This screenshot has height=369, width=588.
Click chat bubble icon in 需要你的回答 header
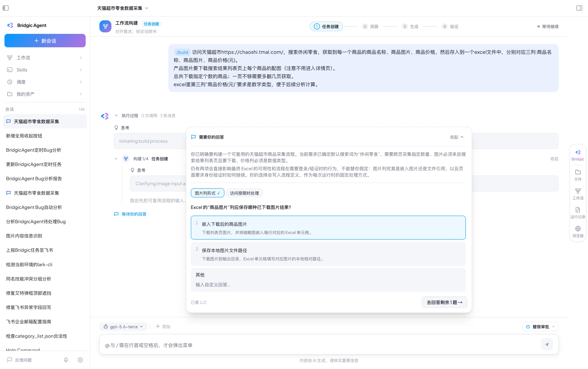[x=193, y=137]
